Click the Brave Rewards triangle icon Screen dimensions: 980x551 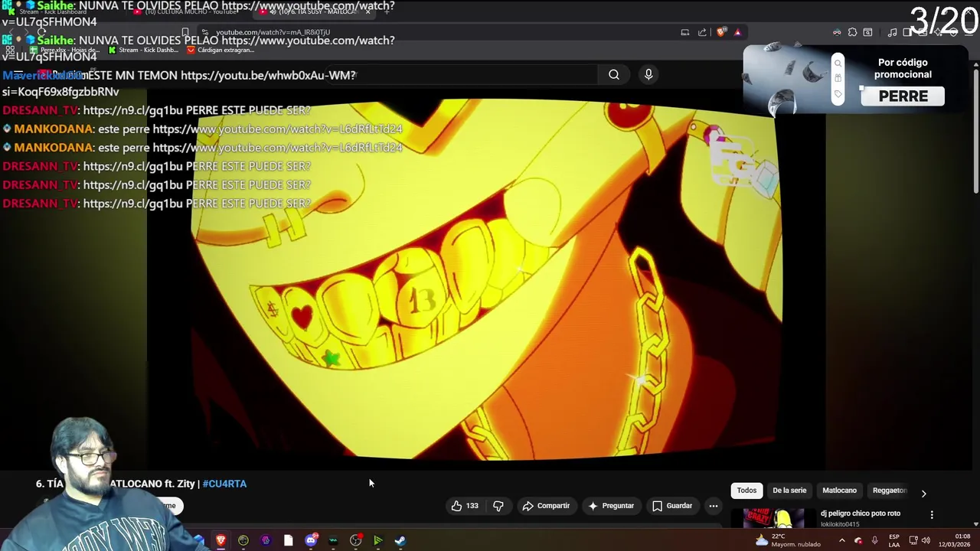pos(737,32)
